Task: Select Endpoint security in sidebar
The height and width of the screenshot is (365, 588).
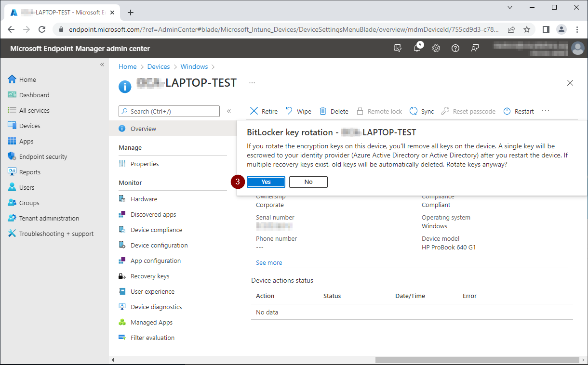Action: coord(43,156)
